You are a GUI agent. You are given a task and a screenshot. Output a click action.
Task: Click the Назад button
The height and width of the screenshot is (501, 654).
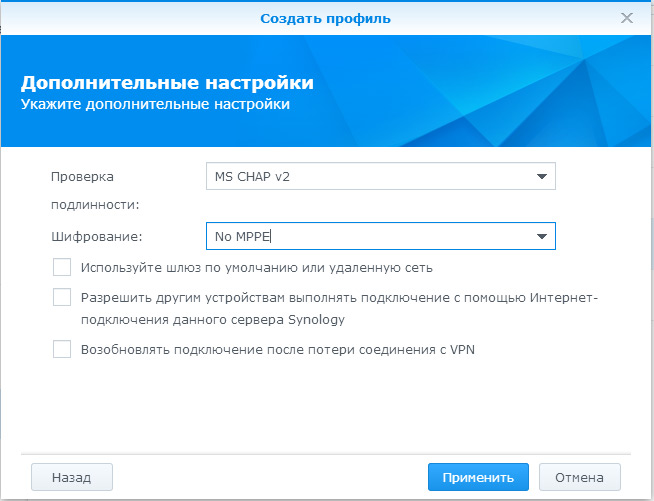coord(72,477)
